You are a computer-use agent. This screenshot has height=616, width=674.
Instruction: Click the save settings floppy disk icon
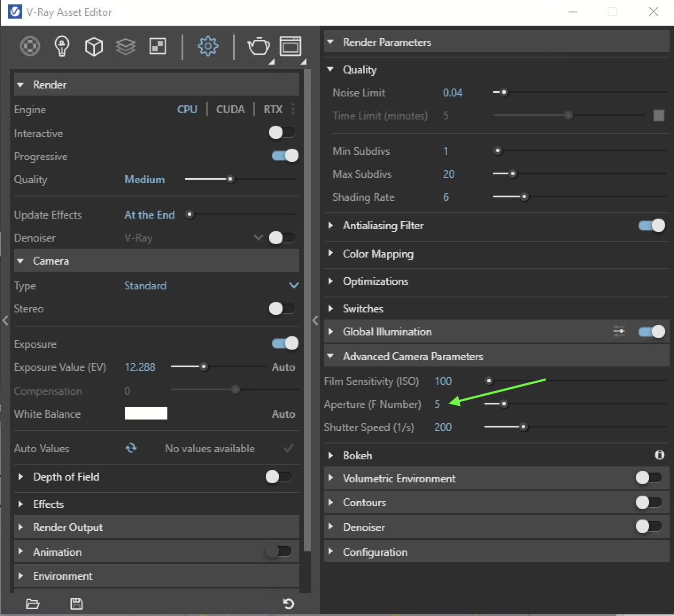pos(77,604)
